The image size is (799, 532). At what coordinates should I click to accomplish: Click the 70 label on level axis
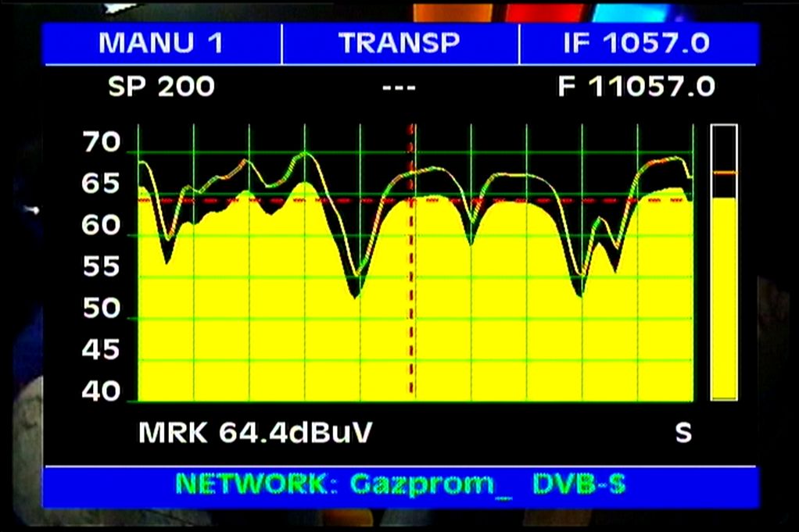coord(102,143)
